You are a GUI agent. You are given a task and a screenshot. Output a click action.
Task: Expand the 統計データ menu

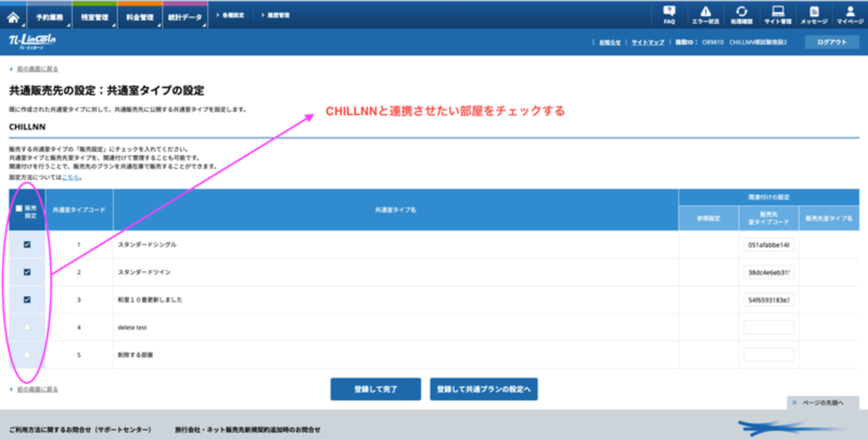[185, 17]
